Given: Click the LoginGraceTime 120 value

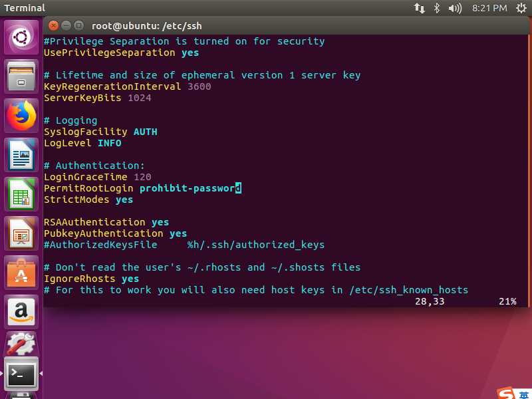Looking at the screenshot, I should tap(142, 177).
